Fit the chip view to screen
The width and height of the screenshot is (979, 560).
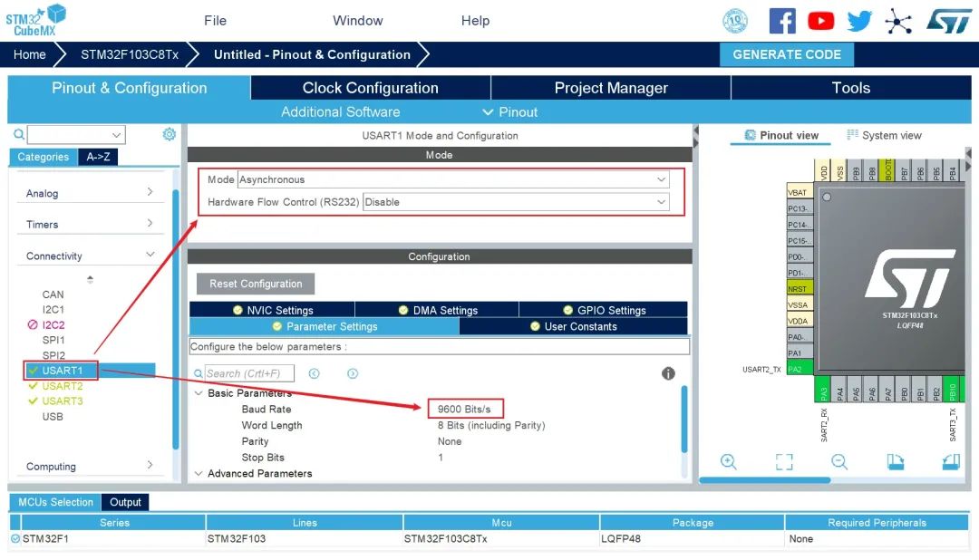coord(784,462)
